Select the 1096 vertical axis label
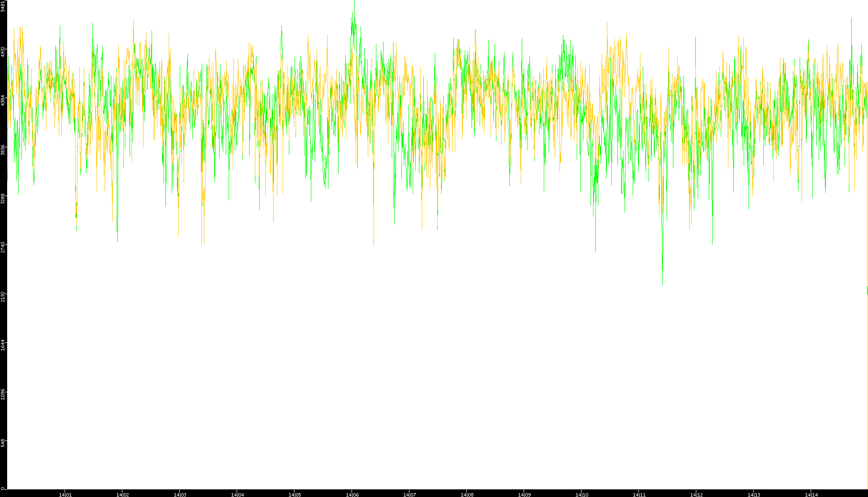Viewport: 868px width, 497px height. coord(3,394)
